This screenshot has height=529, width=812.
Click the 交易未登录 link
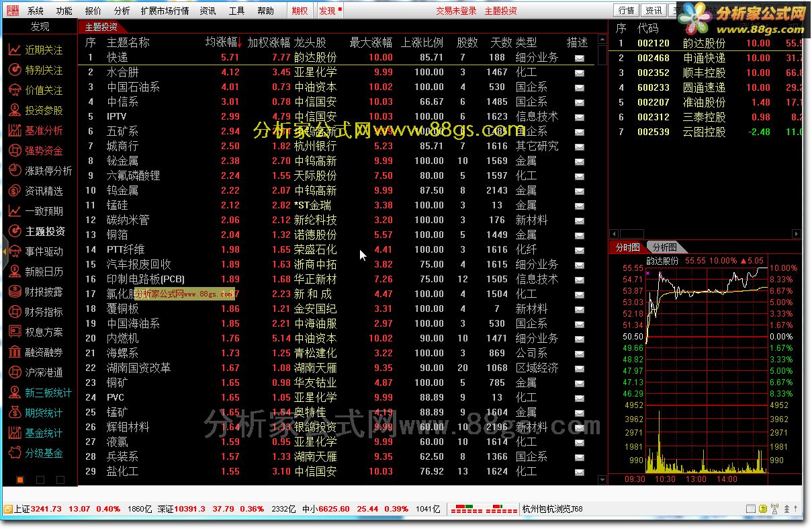pyautogui.click(x=456, y=11)
